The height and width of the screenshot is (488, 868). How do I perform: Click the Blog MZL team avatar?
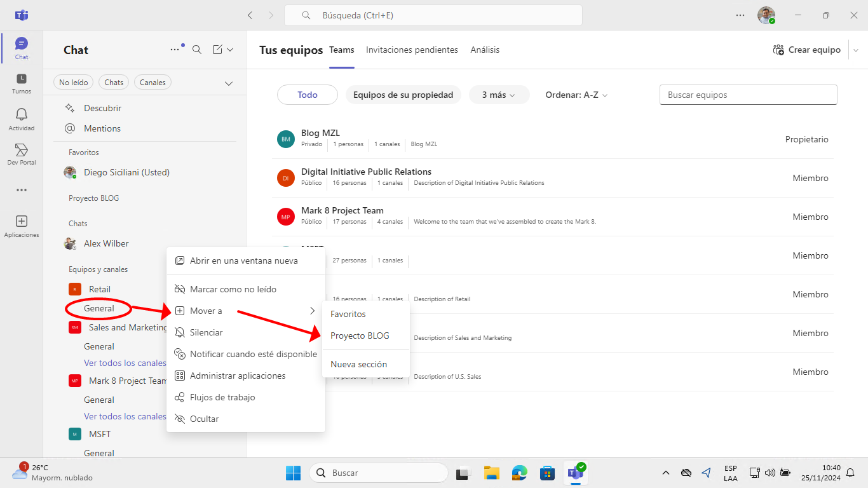(286, 139)
